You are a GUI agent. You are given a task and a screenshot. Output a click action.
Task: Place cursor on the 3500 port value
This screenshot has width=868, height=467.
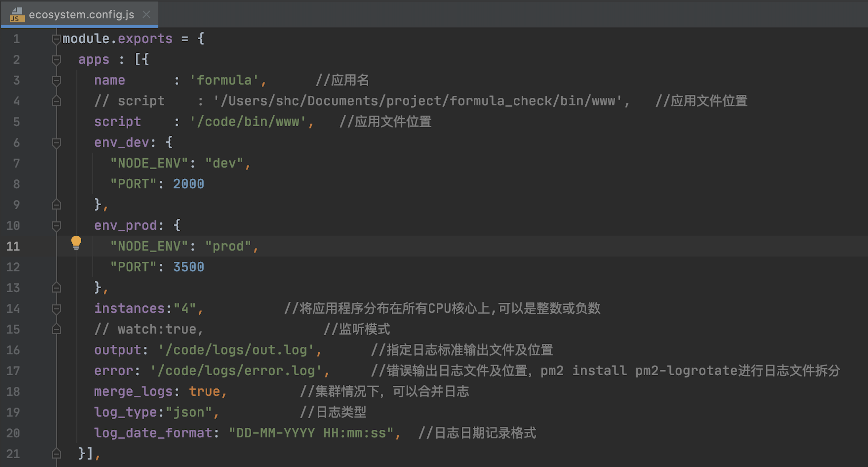pos(188,267)
